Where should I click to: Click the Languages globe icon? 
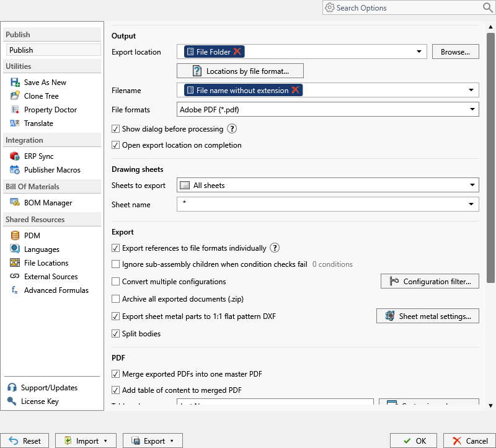pyautogui.click(x=15, y=249)
